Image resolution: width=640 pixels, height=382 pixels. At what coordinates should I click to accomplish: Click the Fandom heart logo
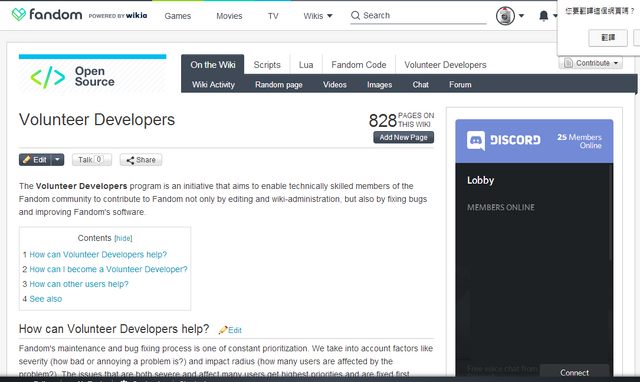tap(19, 15)
